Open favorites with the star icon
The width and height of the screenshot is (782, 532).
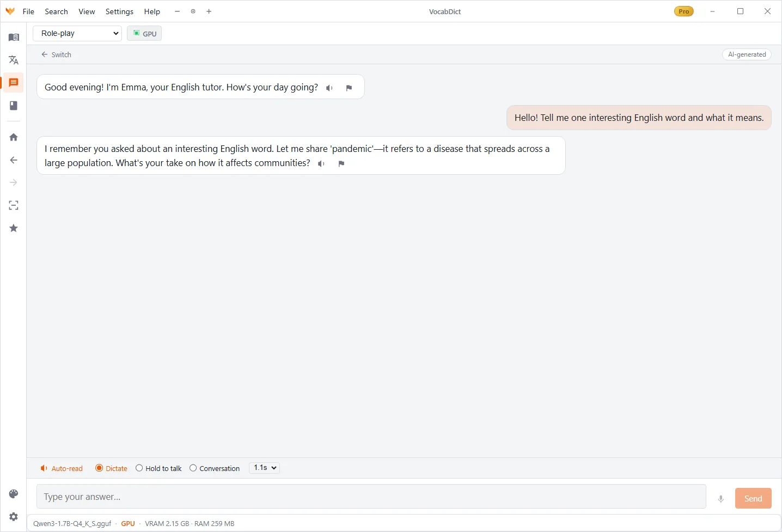point(14,228)
